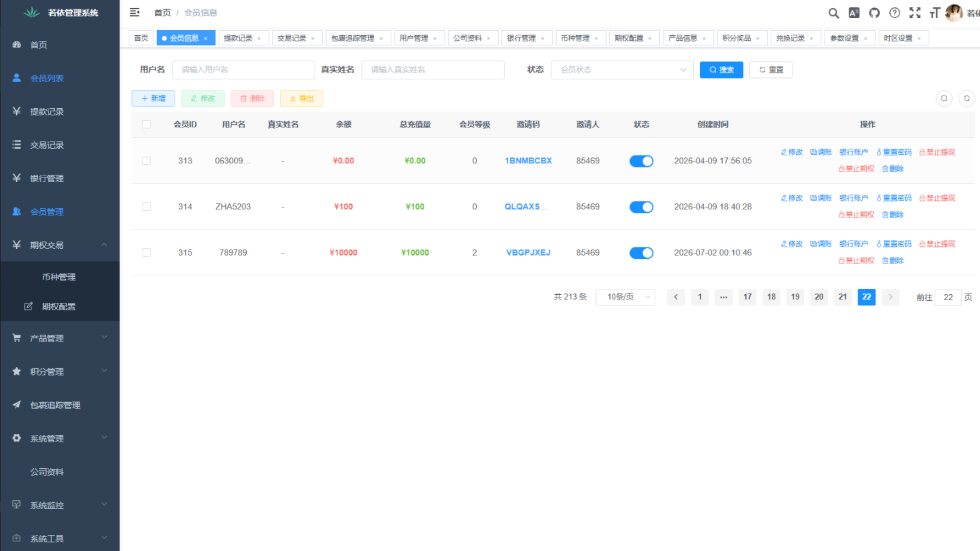Image resolution: width=980 pixels, height=551 pixels.
Task: Expand the 系统管理 sidebar menu
Action: (60, 438)
